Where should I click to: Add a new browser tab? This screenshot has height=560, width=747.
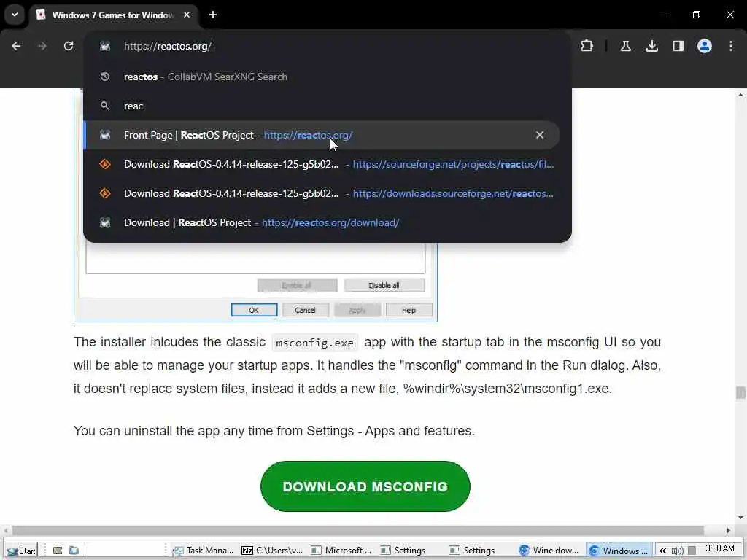(213, 15)
